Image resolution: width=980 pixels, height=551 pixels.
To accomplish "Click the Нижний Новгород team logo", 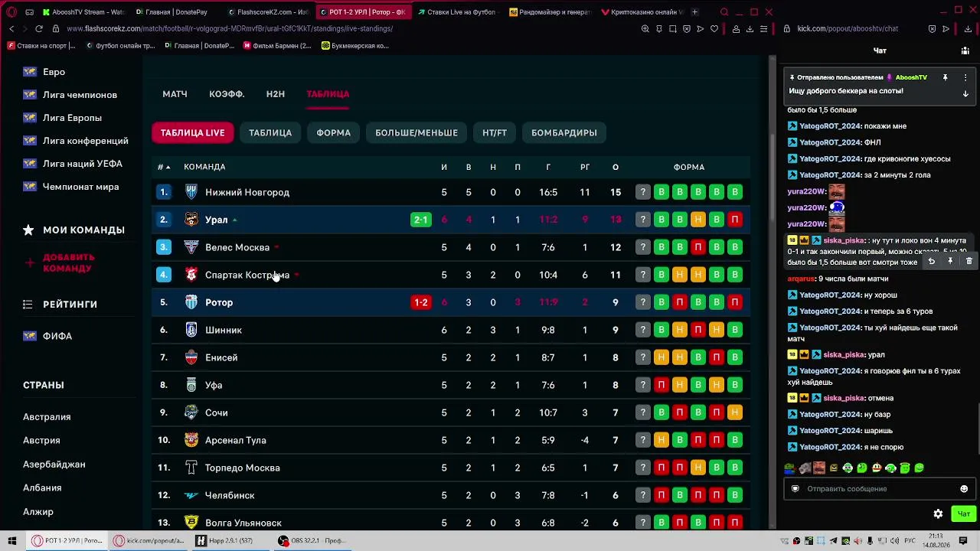I will coord(191,192).
